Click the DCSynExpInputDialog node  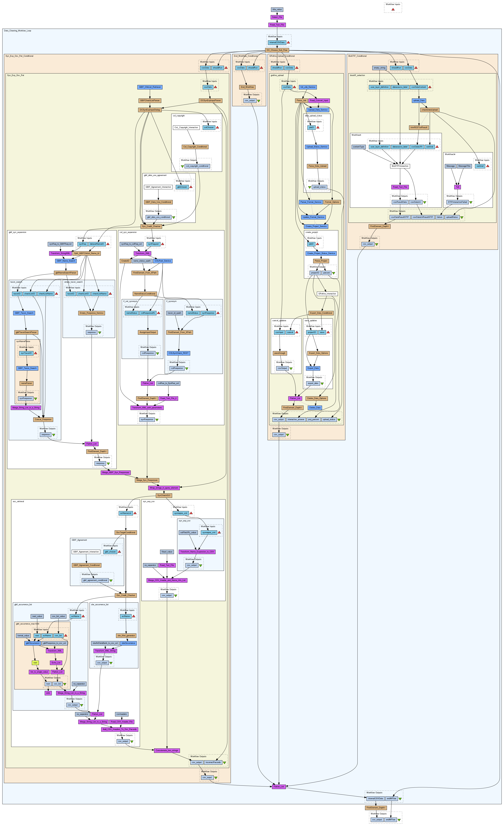[150, 110]
